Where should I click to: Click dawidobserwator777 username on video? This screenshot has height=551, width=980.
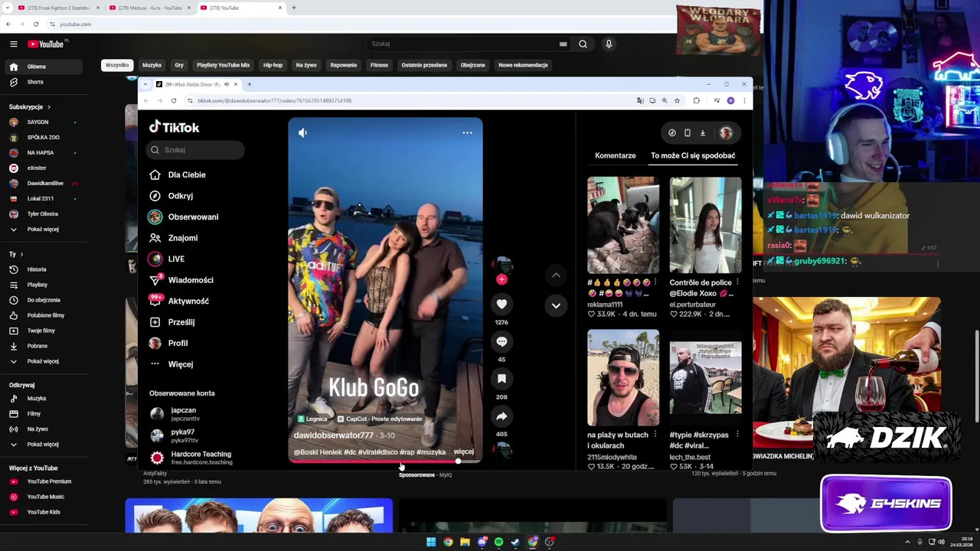(334, 435)
